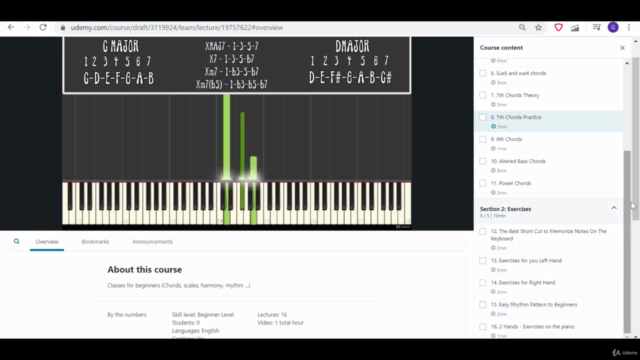640x360 pixels.
Task: Check the 7th Chords Theory checkbox
Action: tap(483, 95)
